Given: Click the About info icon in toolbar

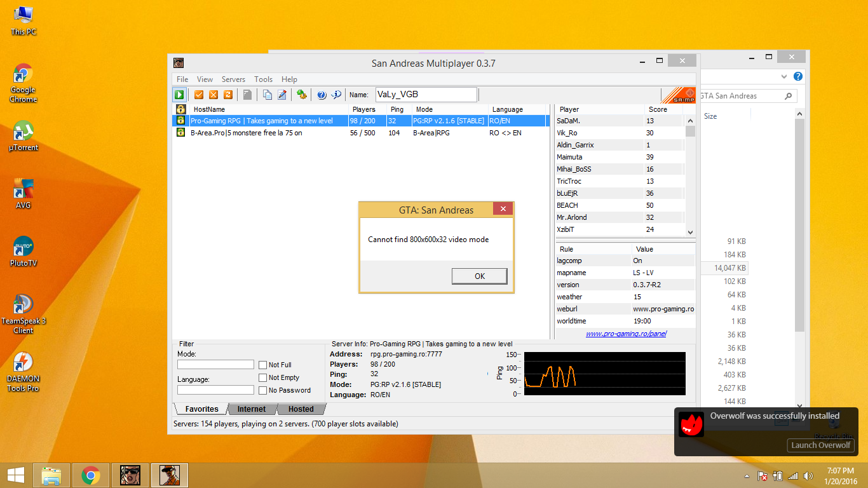Looking at the screenshot, I should 336,95.
